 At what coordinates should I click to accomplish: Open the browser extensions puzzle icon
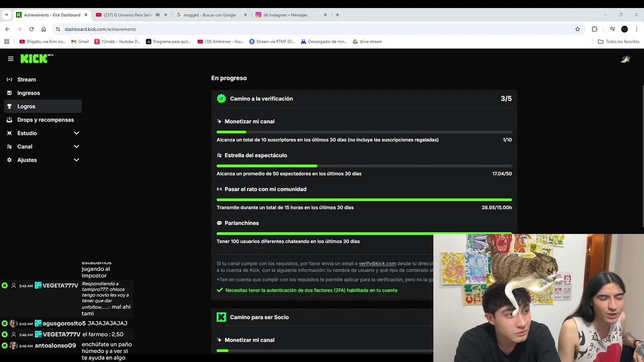(x=594, y=29)
